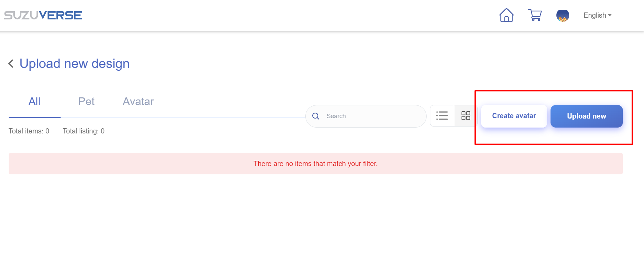The width and height of the screenshot is (644, 261).
Task: Click the SUZUVERSE logo
Action: coord(43,15)
